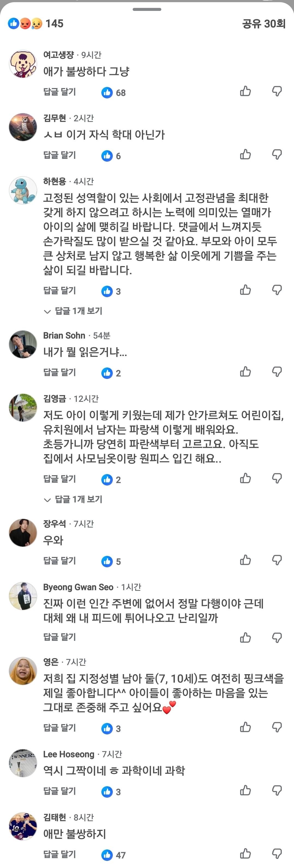
Task: Like 김영금's comment about 파랑색
Action: click(245, 478)
